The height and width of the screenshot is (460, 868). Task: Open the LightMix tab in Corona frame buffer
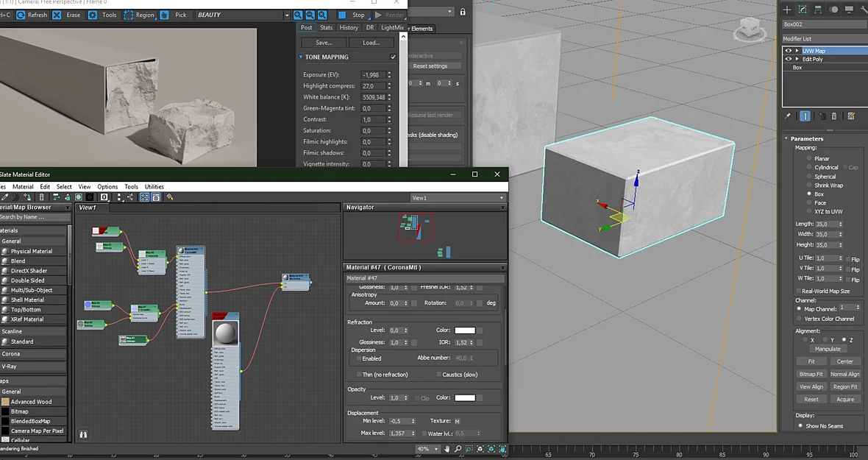(392, 28)
